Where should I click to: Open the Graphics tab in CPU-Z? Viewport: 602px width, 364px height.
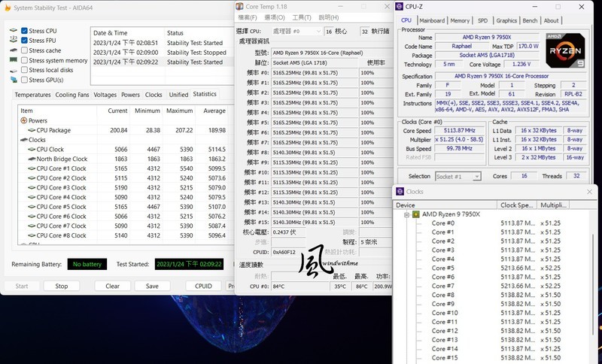[506, 21]
